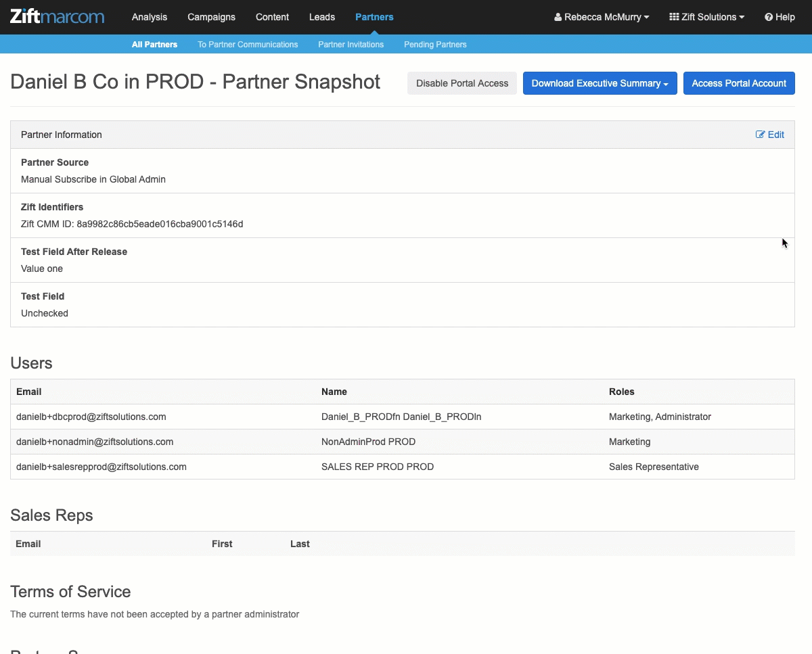Switch to the All Partners tab
Screen dimensions: 812x654
[x=154, y=45]
